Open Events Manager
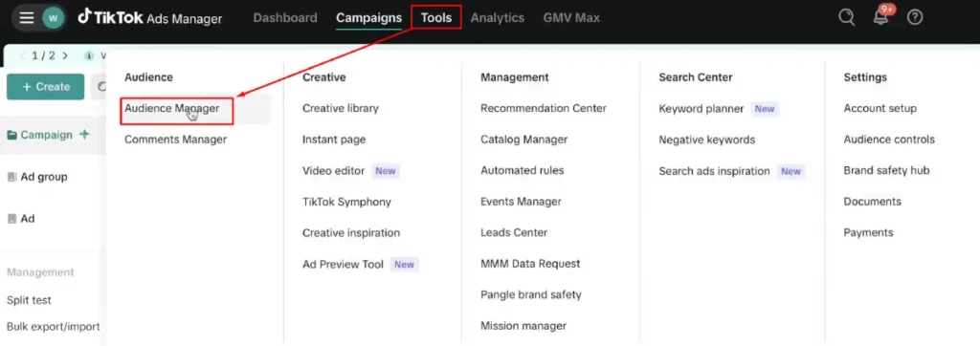 click(x=522, y=202)
